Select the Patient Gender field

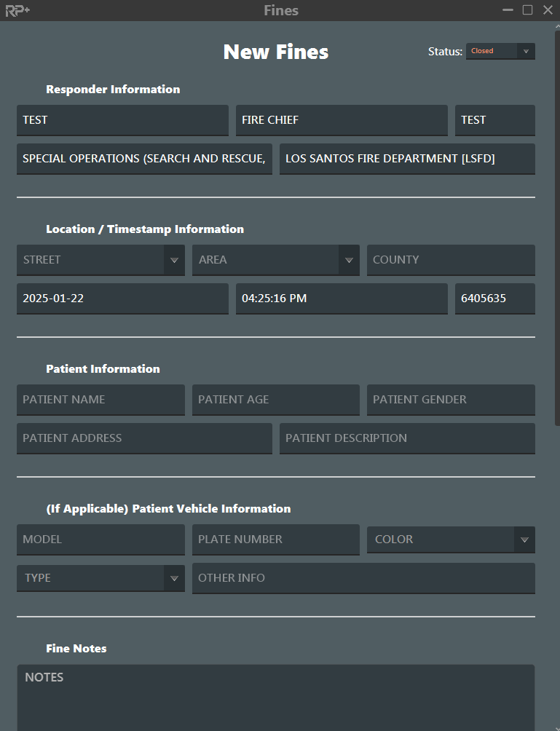coord(450,400)
